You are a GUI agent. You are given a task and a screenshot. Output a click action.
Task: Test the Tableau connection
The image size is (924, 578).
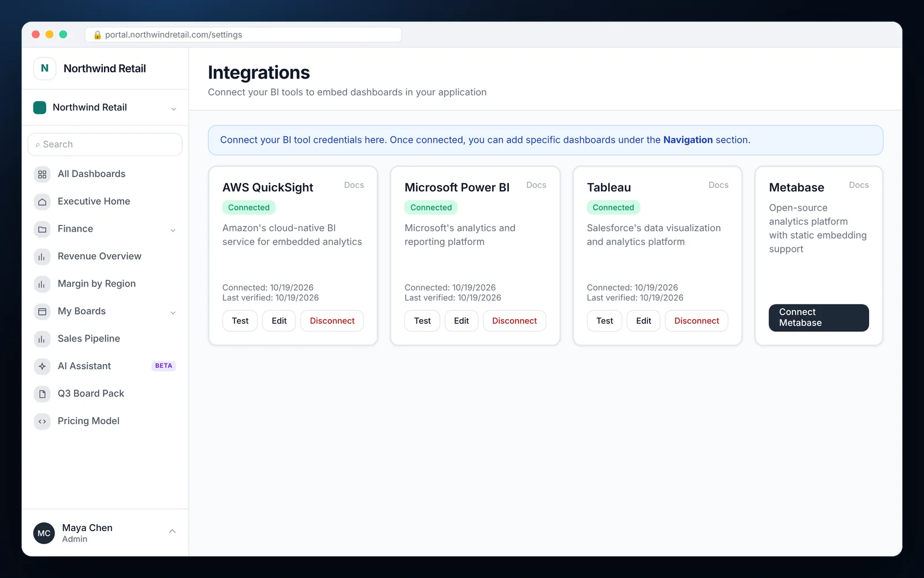(605, 321)
